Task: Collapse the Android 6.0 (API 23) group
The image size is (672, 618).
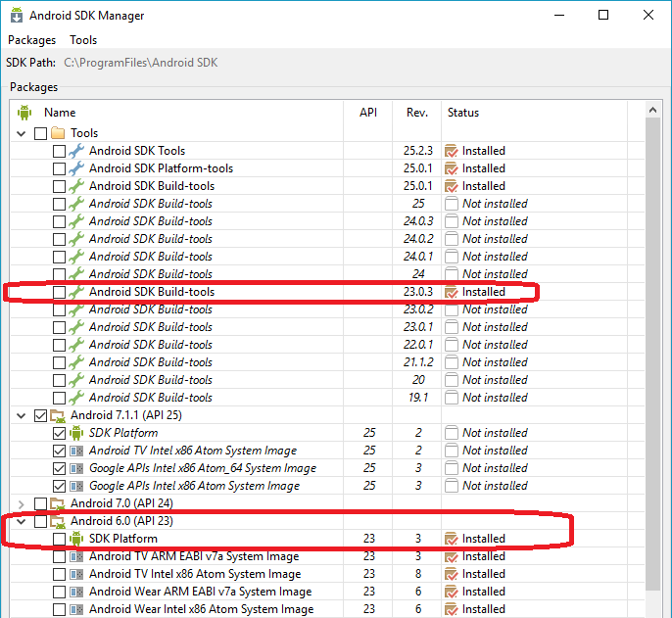Action: click(21, 521)
